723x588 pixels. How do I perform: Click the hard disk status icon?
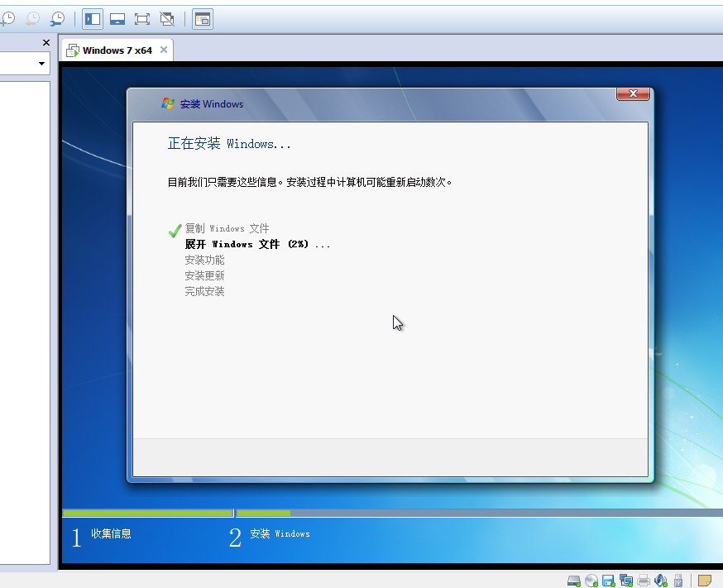pyautogui.click(x=574, y=581)
